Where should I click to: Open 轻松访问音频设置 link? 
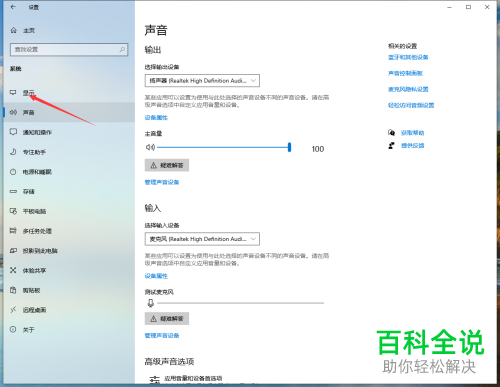click(x=411, y=105)
